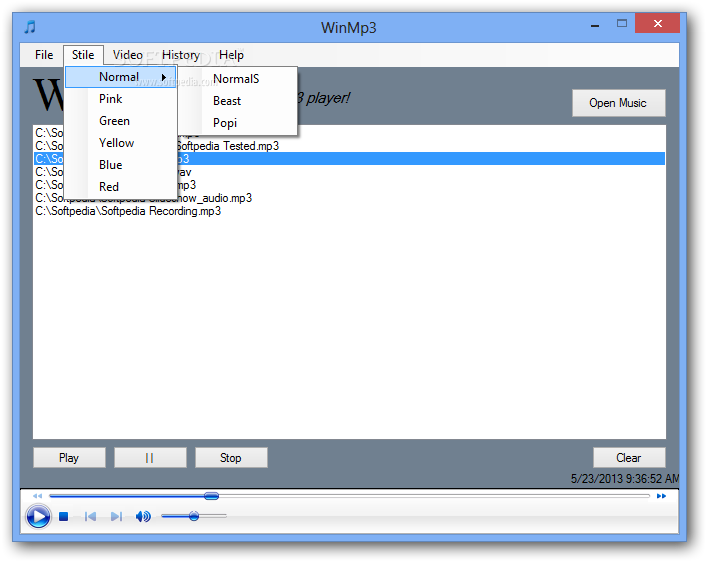This screenshot has width=707, height=562.
Task: Click the seek bar position handle
Action: point(211,496)
